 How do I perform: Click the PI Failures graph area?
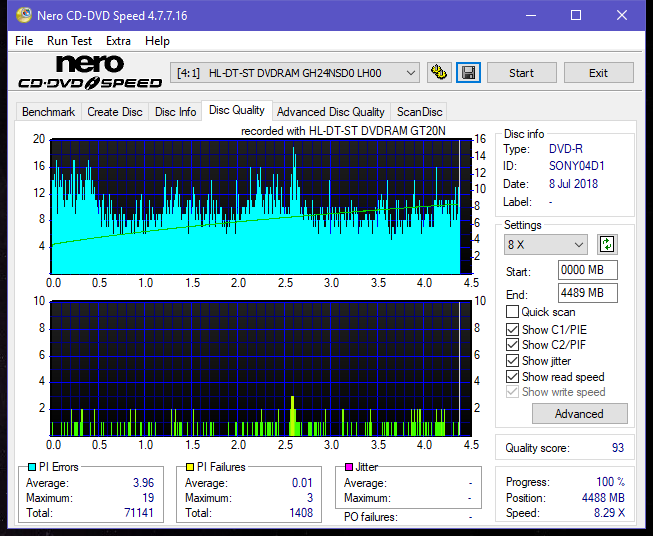click(261, 369)
